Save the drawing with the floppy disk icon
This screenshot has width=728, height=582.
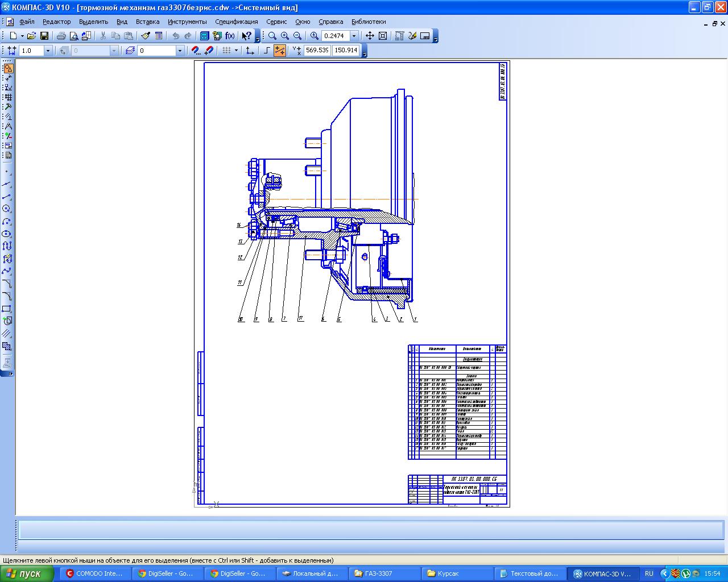[x=44, y=36]
